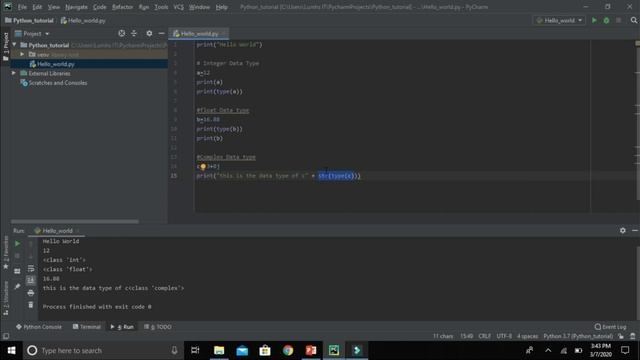The width and height of the screenshot is (640, 360).
Task: Open the Favorites side tool window
Action: pos(6,252)
